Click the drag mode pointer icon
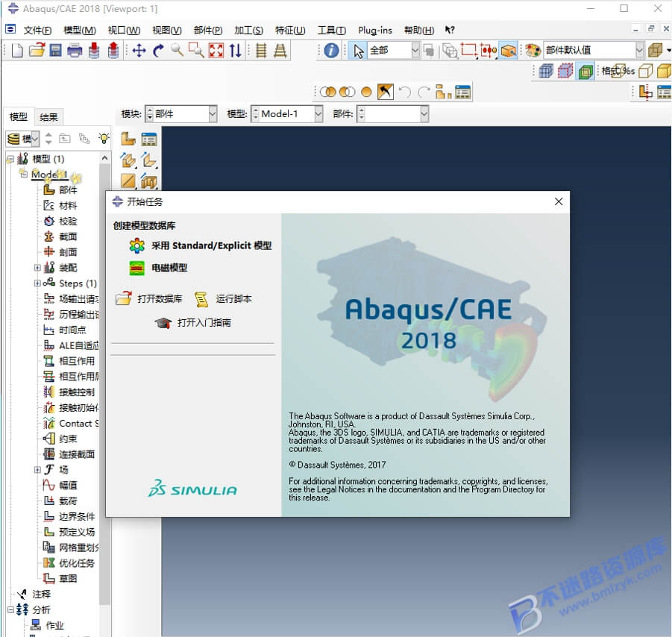This screenshot has height=637, width=672. (386, 92)
